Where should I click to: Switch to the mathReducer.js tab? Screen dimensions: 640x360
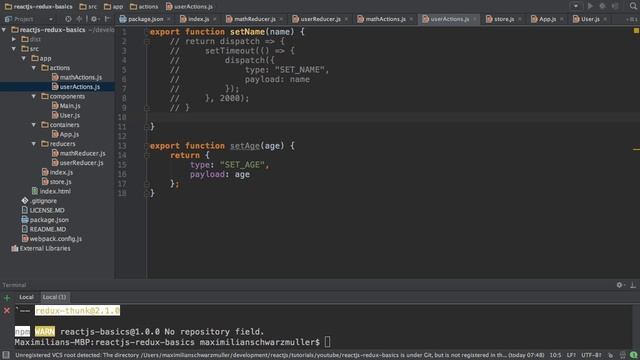click(x=254, y=19)
